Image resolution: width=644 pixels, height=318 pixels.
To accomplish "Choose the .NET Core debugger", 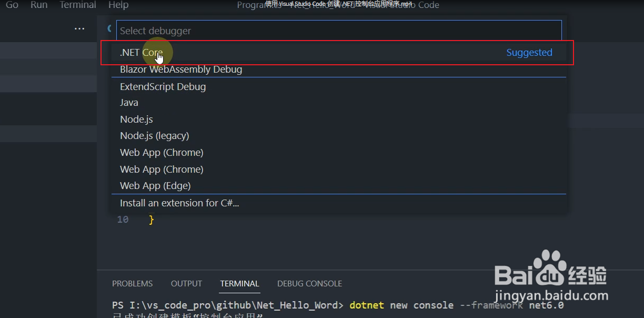I will click(x=339, y=53).
